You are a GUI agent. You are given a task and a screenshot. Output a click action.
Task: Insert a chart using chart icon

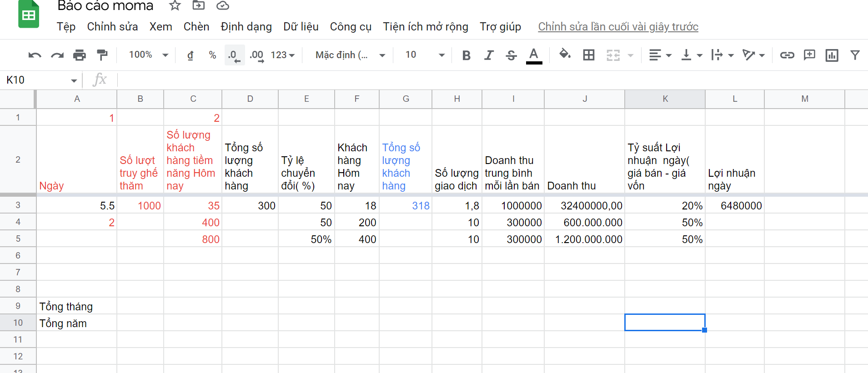tap(832, 55)
